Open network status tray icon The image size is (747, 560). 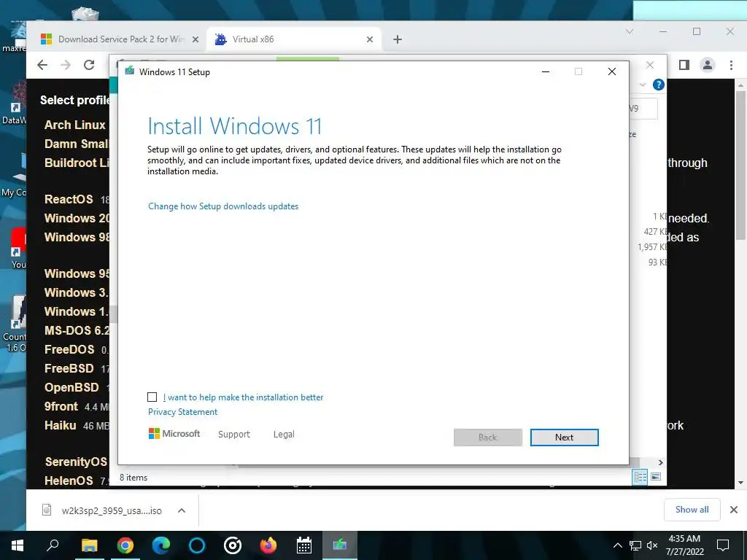coord(635,545)
